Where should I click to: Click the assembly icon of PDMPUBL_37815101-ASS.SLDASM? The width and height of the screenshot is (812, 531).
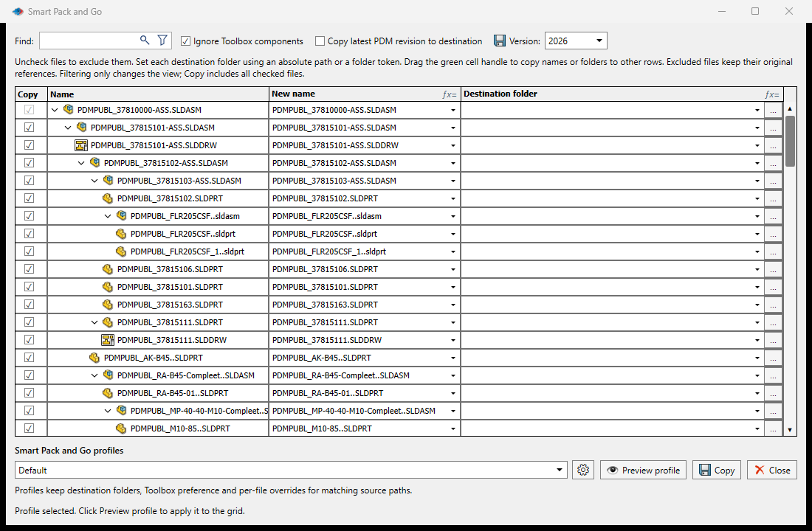point(81,127)
